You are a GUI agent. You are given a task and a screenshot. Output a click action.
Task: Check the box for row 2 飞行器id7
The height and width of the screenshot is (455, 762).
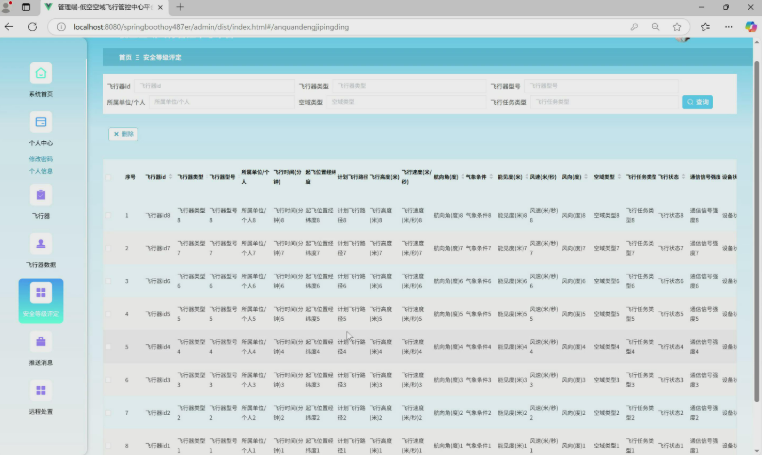click(108, 248)
